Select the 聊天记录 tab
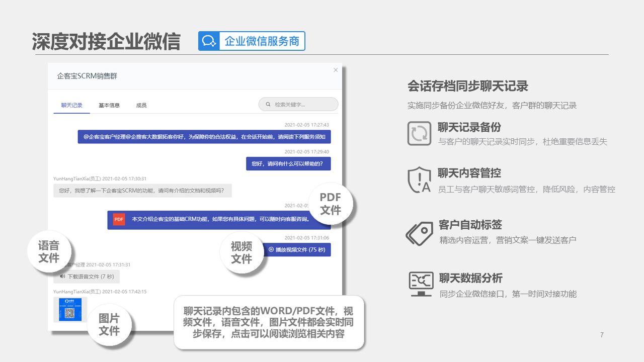This screenshot has height=362, width=644. 72,106
